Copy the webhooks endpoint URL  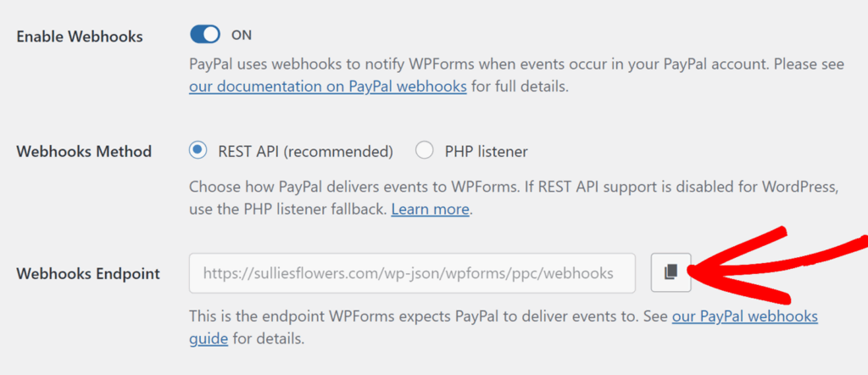point(671,272)
